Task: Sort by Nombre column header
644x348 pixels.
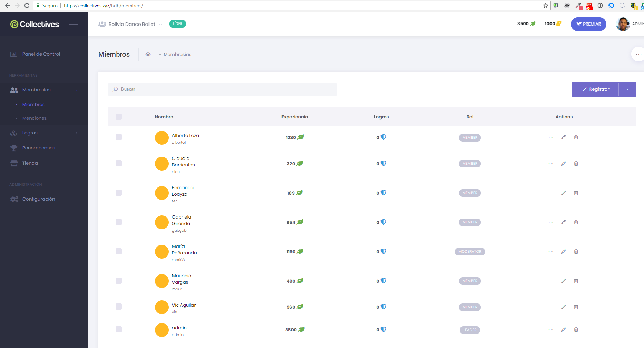Action: click(x=164, y=117)
